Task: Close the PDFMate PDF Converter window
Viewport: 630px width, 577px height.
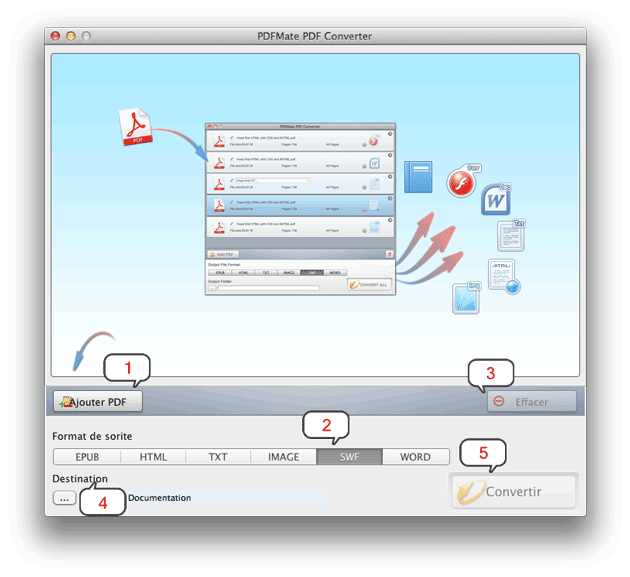Action: click(x=55, y=36)
